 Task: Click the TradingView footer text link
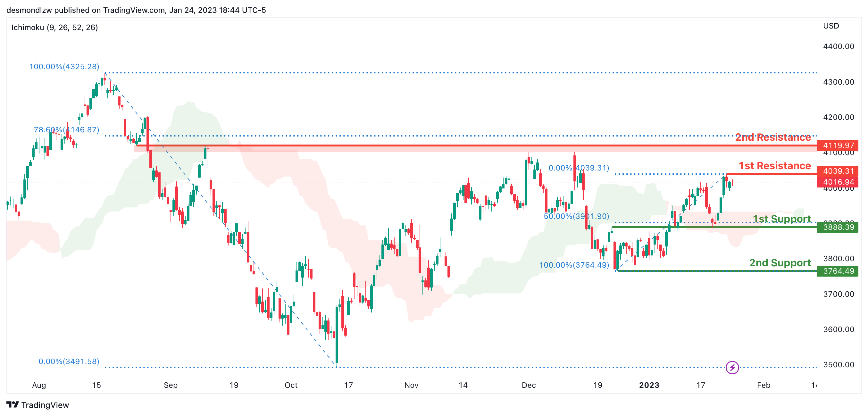point(45,405)
